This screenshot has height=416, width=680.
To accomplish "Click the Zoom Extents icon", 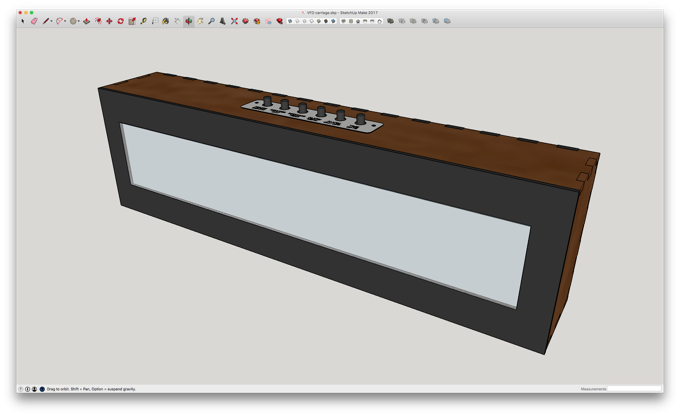I will click(x=234, y=21).
